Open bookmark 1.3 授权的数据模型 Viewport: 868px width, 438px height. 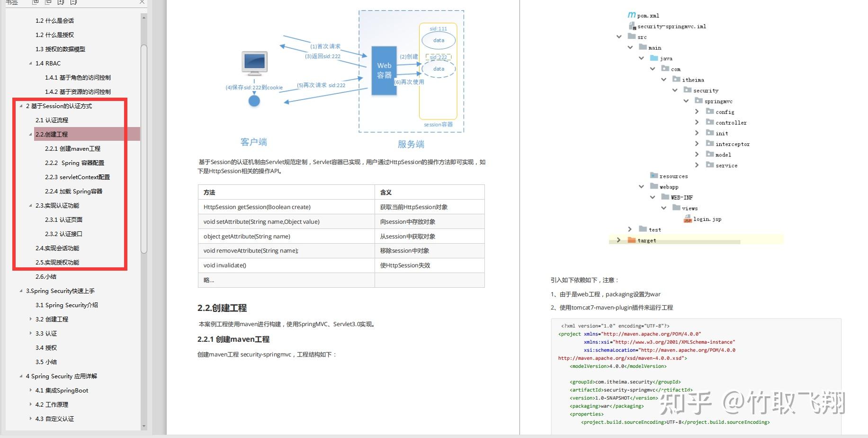click(x=60, y=49)
